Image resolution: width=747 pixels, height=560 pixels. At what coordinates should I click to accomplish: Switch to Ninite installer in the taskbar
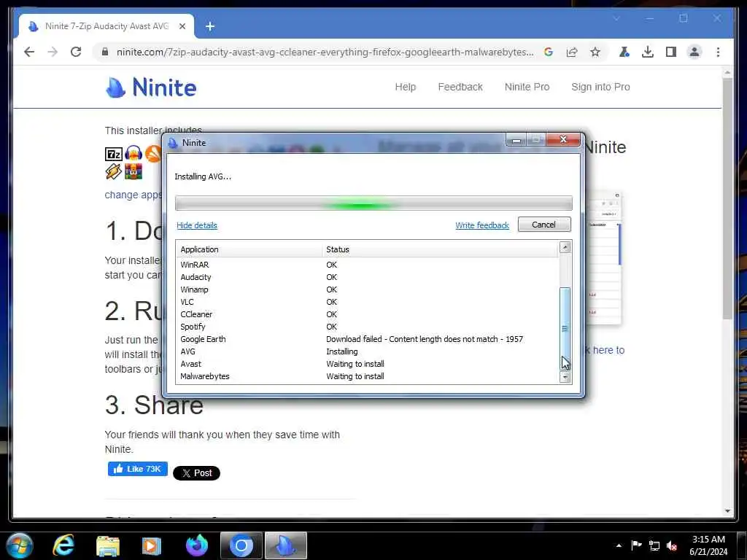pyautogui.click(x=286, y=545)
